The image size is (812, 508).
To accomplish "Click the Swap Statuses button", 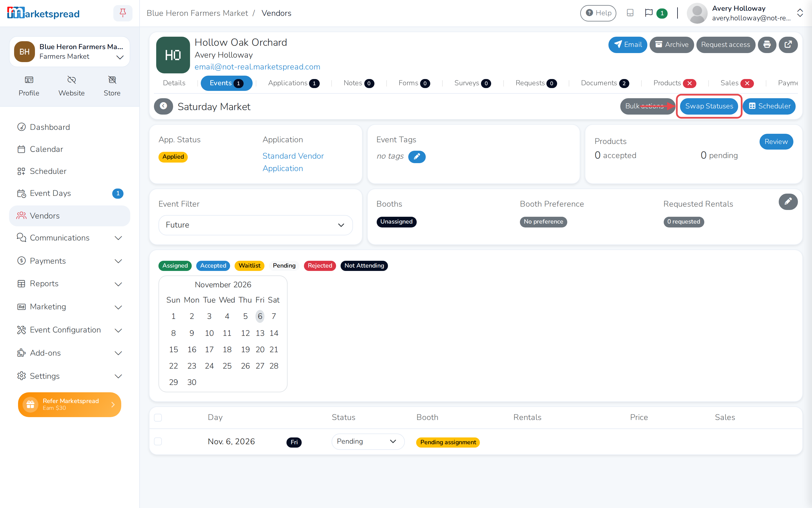I will coord(709,106).
